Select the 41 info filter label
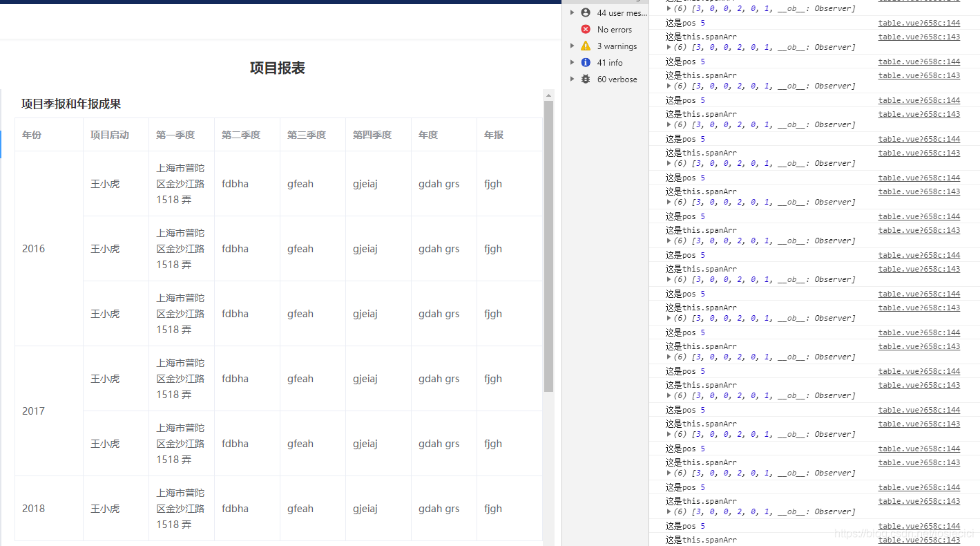The width and height of the screenshot is (980, 546). (610, 63)
